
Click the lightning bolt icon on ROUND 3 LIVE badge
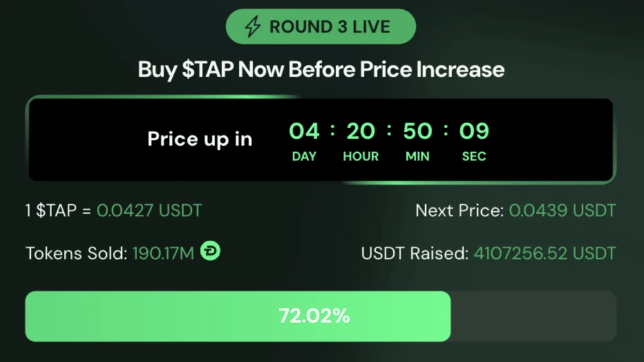click(253, 26)
